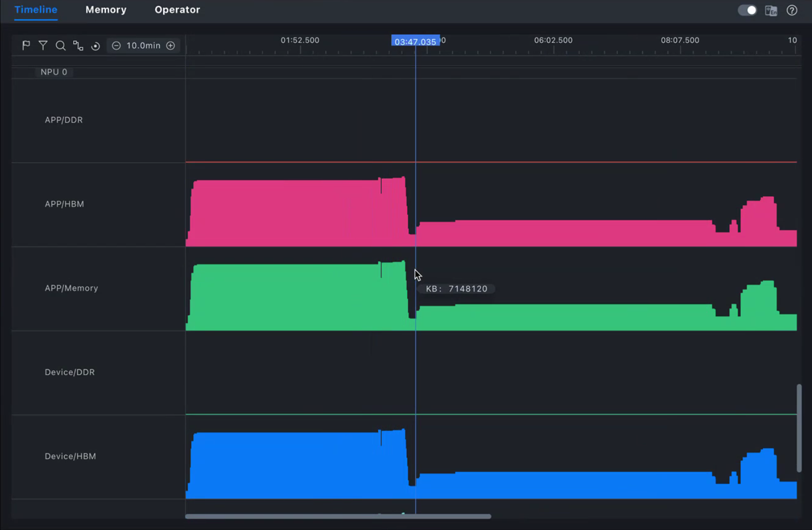Select the APP/DDR row label
Image resolution: width=812 pixels, height=530 pixels.
[64, 120]
